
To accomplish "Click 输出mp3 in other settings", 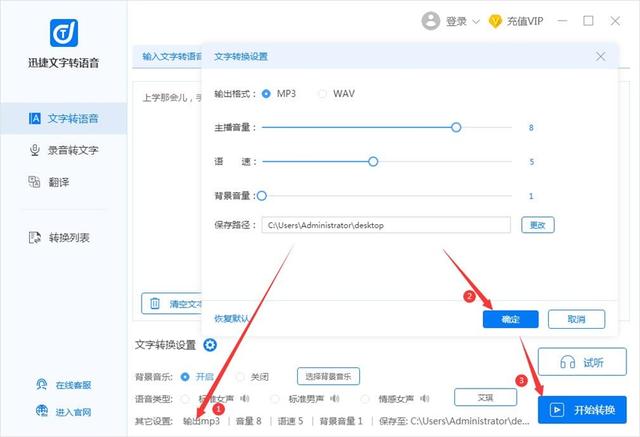I will [x=201, y=421].
